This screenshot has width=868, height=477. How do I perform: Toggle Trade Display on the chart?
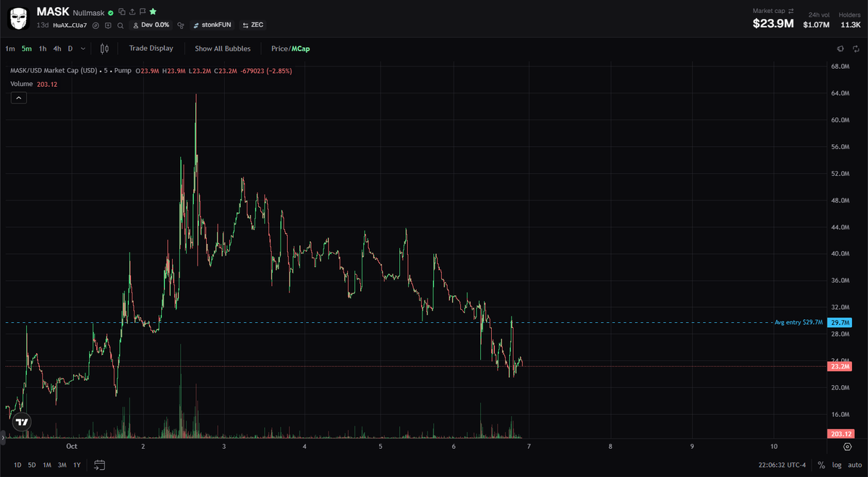tap(151, 48)
